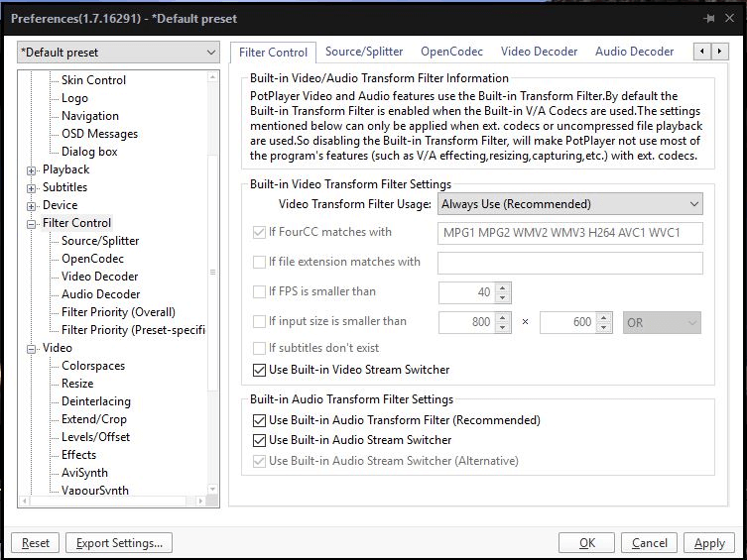Viewport: 747px width, 560px height.
Task: Select Extend/Crop in the tree
Action: pyautogui.click(x=94, y=419)
